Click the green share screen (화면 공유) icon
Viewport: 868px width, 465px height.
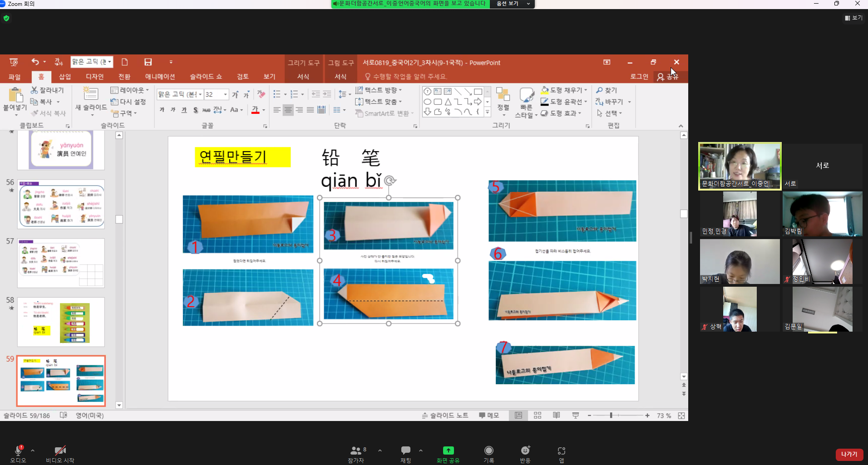(x=448, y=450)
